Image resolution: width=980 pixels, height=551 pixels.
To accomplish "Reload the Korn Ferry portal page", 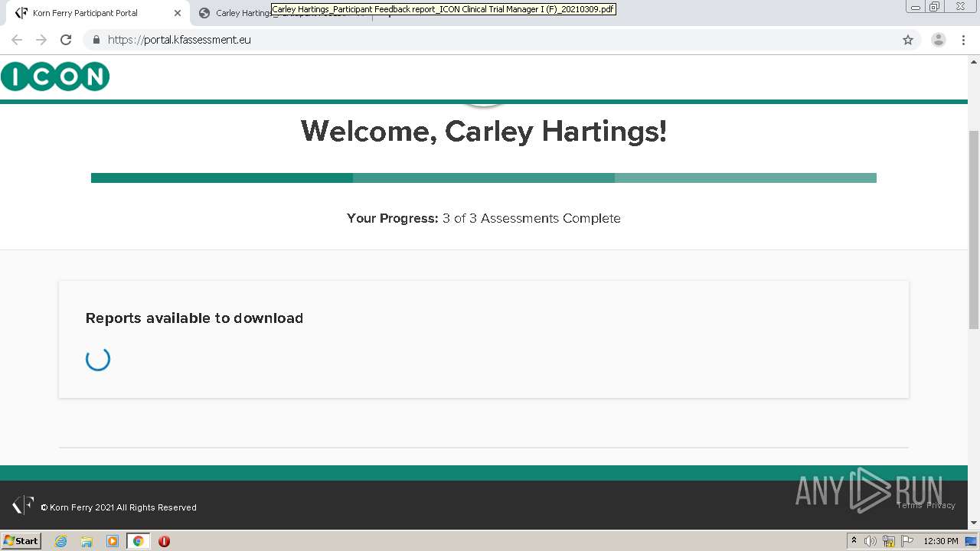I will (66, 40).
